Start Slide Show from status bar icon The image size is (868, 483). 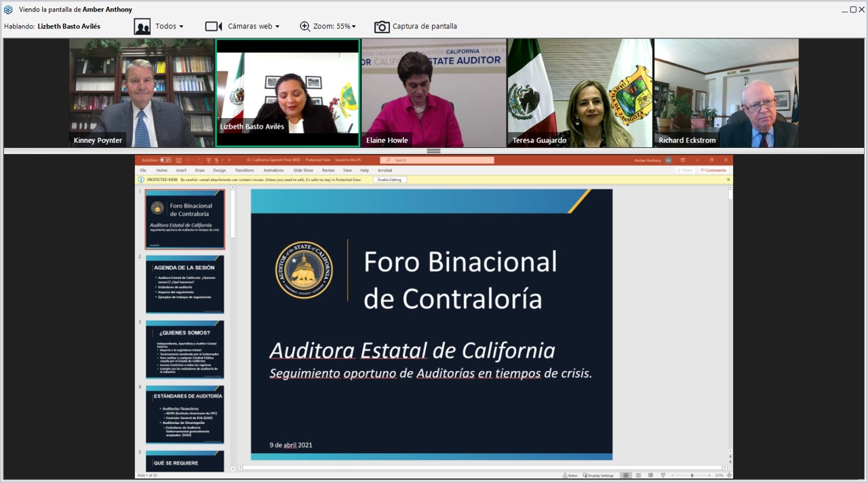tap(662, 476)
